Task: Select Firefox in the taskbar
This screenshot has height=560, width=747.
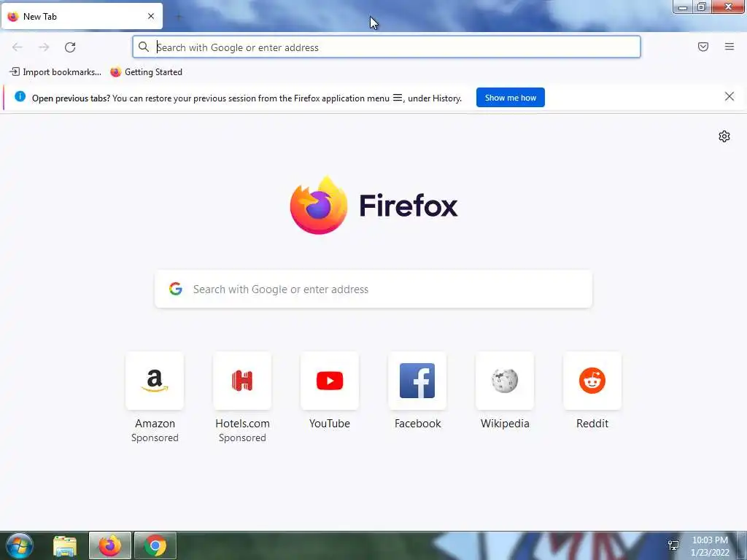Action: coord(110,545)
